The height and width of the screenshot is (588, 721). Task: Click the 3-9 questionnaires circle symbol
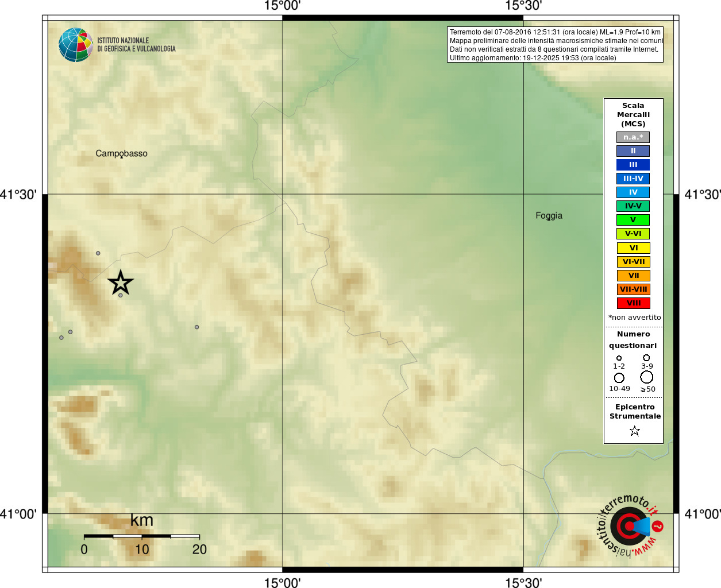pyautogui.click(x=646, y=358)
